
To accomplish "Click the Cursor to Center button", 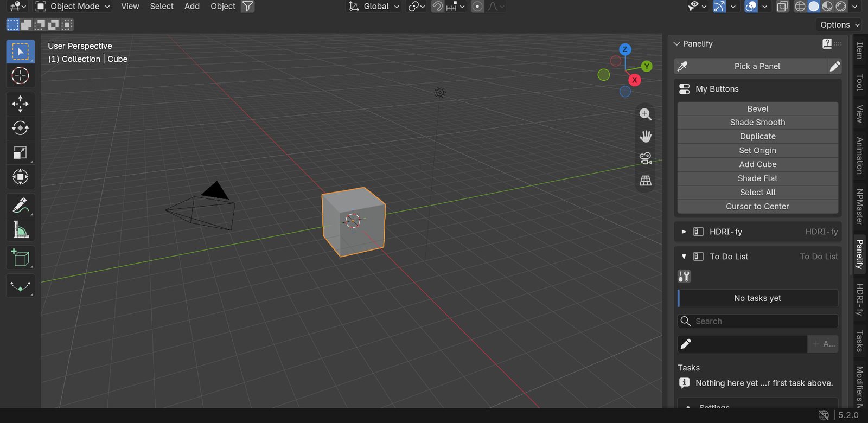I will pyautogui.click(x=758, y=207).
